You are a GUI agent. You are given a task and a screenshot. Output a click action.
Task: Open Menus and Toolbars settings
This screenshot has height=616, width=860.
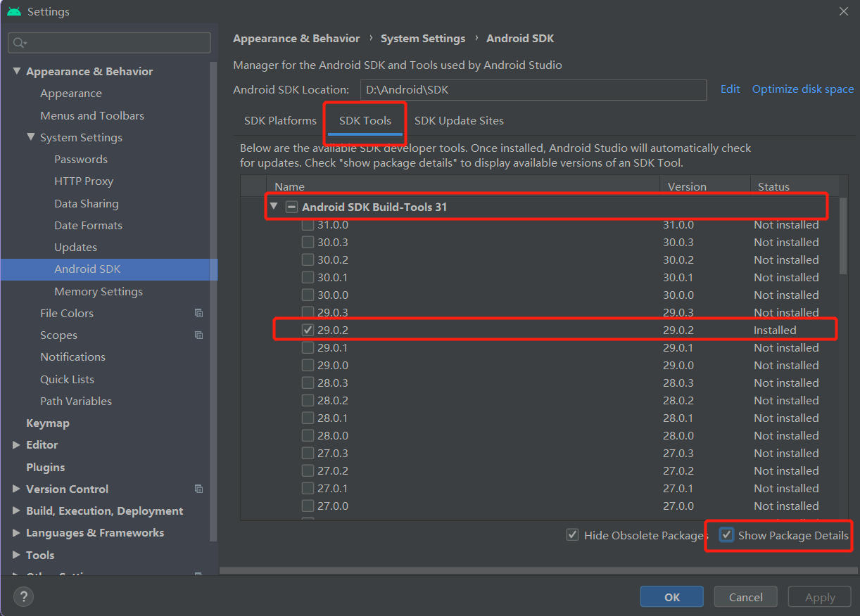click(92, 115)
